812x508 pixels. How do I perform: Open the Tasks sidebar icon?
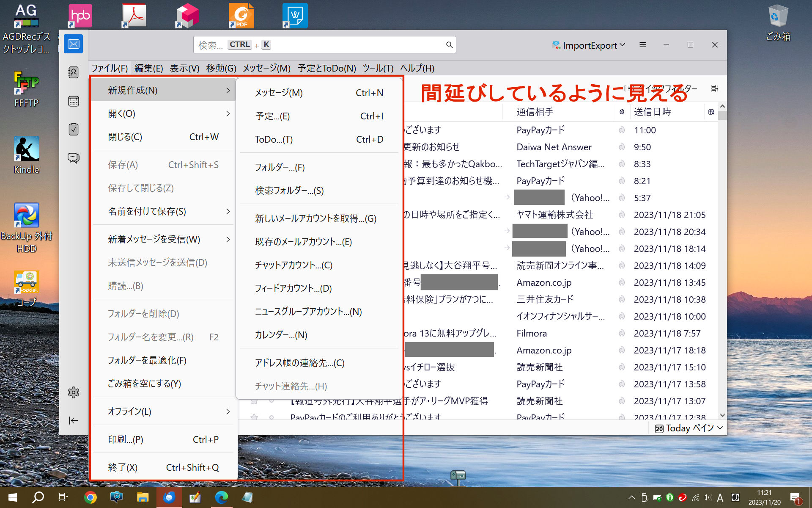pyautogui.click(x=74, y=129)
